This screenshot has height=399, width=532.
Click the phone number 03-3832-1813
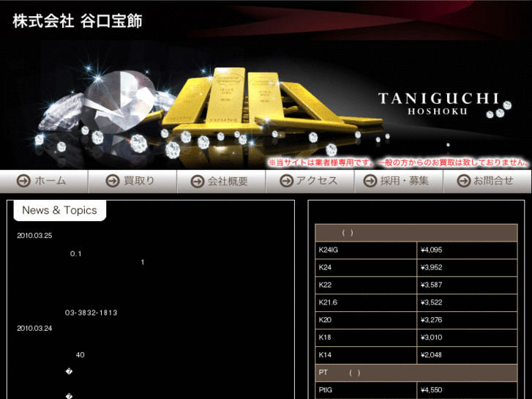click(x=91, y=313)
